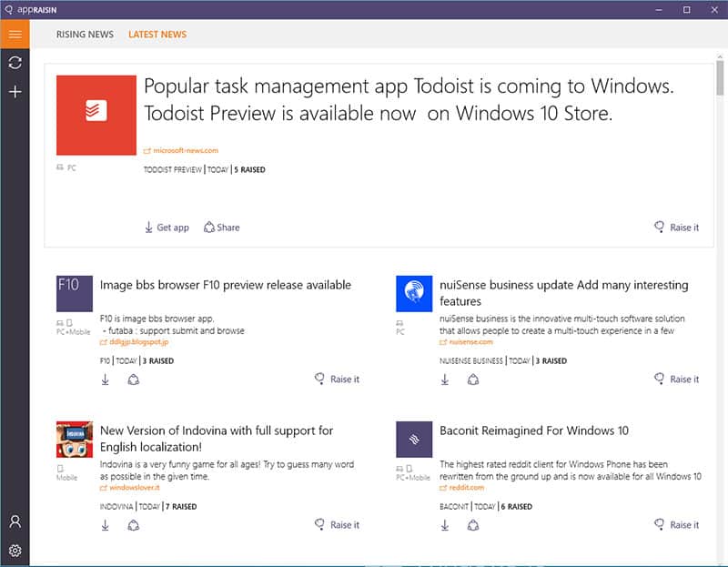Open the reddit.com link
The image size is (728, 567).
tap(462, 488)
